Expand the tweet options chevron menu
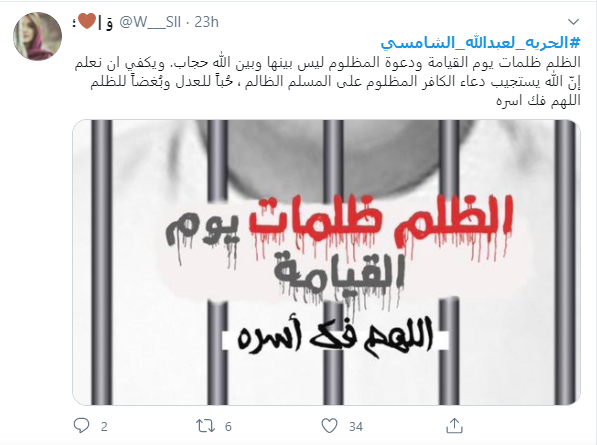The height and width of the screenshot is (445, 597). pos(573,22)
